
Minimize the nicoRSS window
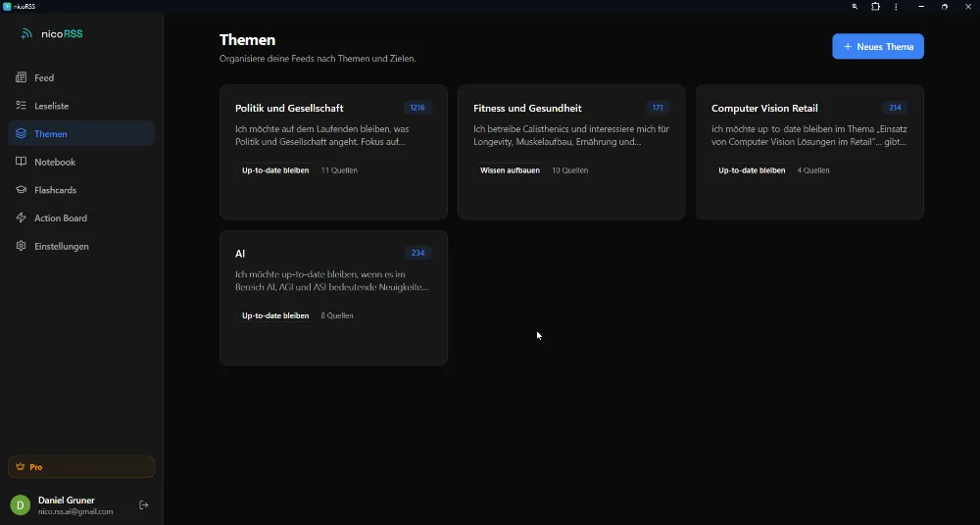921,6
